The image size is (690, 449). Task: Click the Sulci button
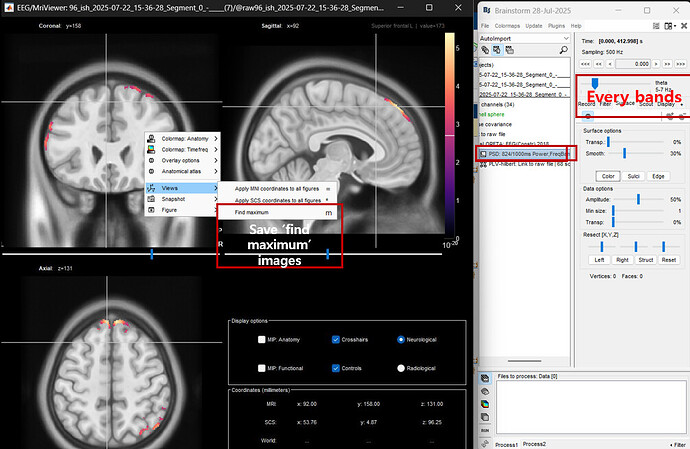(631, 176)
